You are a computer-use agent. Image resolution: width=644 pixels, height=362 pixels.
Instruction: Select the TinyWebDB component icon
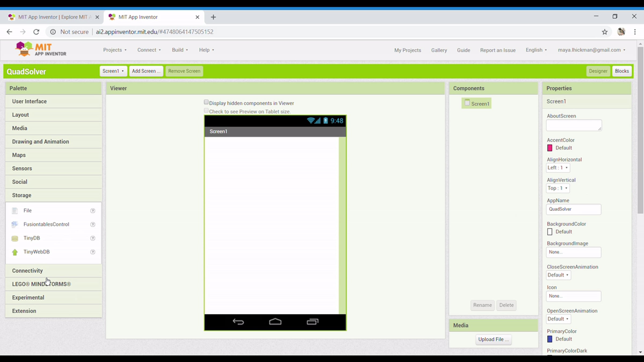pos(15,252)
